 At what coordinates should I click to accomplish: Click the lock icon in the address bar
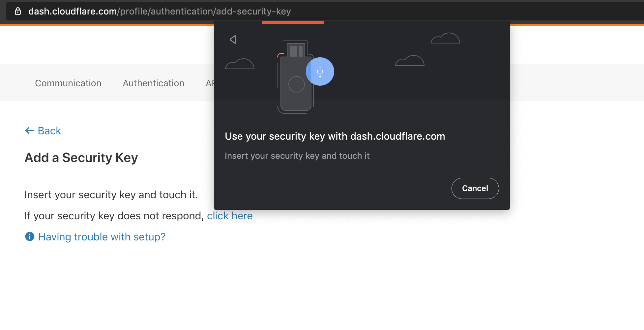pyautogui.click(x=18, y=12)
